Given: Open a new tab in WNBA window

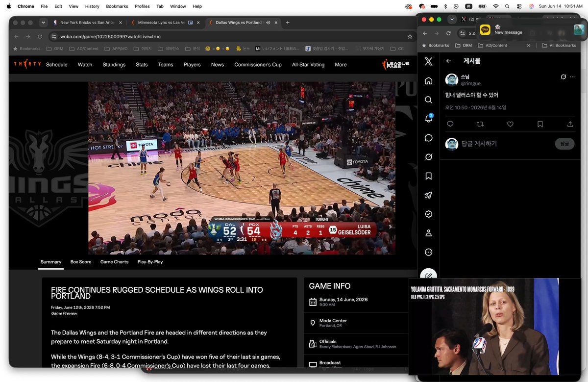Looking at the screenshot, I should coord(288,23).
